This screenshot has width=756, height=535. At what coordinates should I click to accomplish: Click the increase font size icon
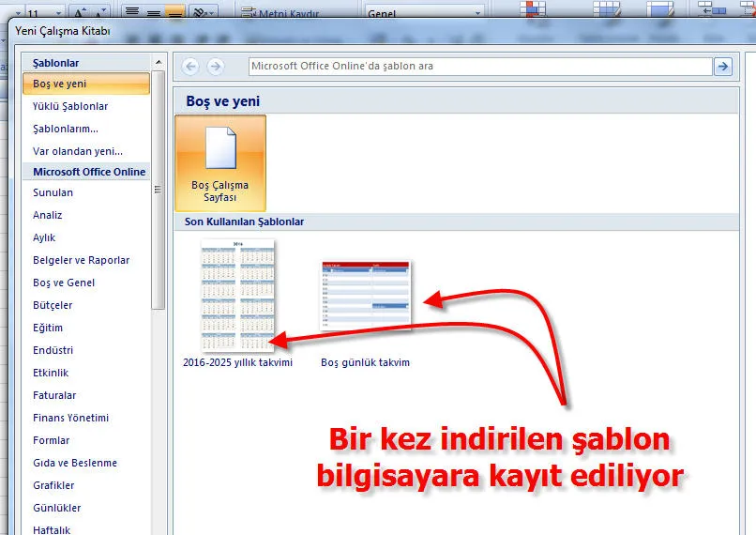click(x=81, y=13)
